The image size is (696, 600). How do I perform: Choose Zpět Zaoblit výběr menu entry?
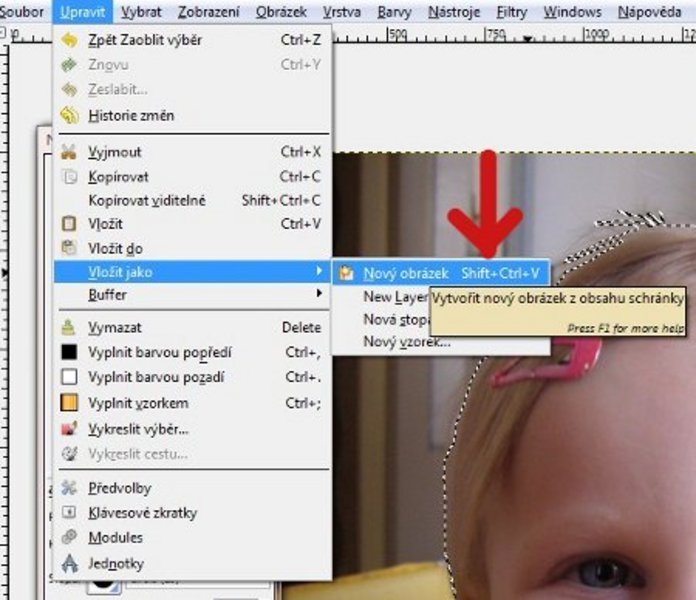(x=192, y=40)
